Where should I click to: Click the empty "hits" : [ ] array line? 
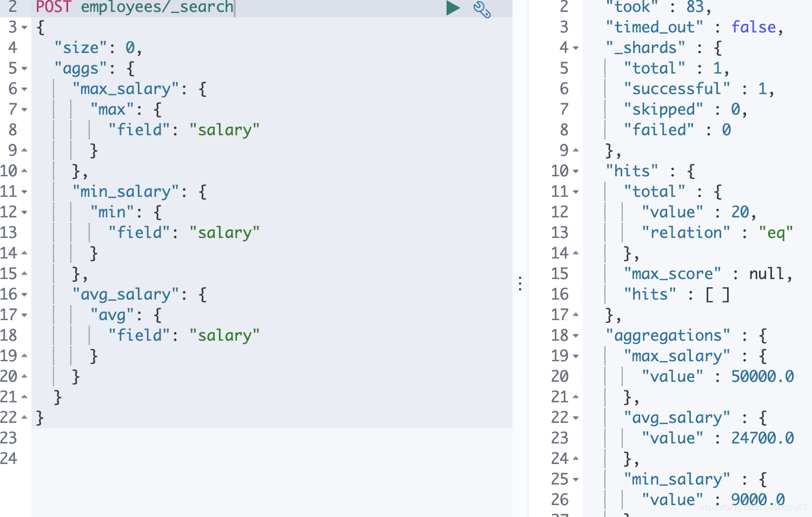pos(677,294)
